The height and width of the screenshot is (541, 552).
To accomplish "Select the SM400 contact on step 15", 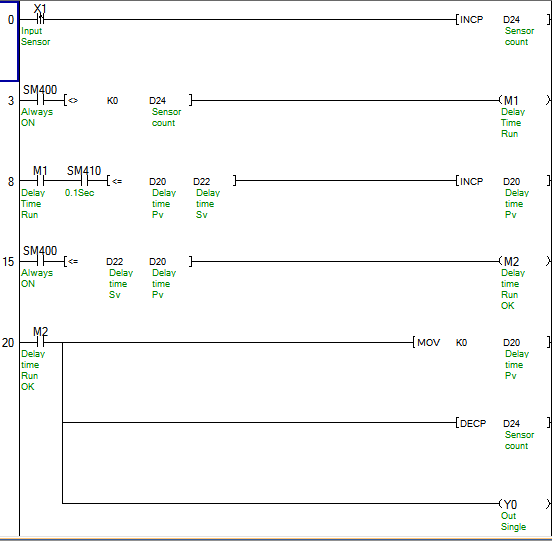I will click(x=40, y=262).
